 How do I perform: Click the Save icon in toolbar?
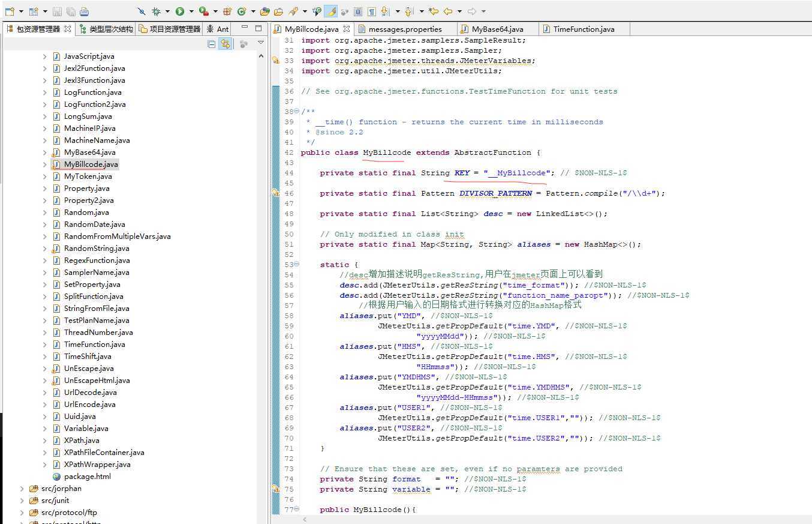tap(57, 11)
